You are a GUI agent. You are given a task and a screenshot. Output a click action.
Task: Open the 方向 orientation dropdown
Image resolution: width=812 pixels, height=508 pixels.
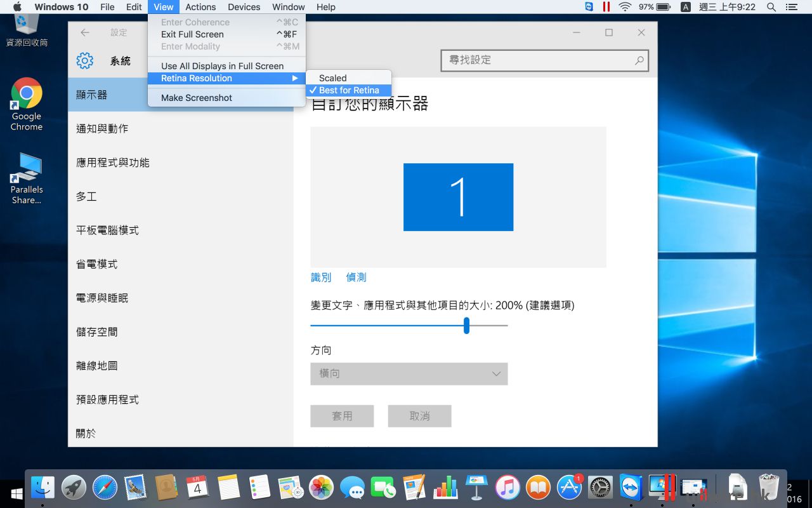click(409, 374)
